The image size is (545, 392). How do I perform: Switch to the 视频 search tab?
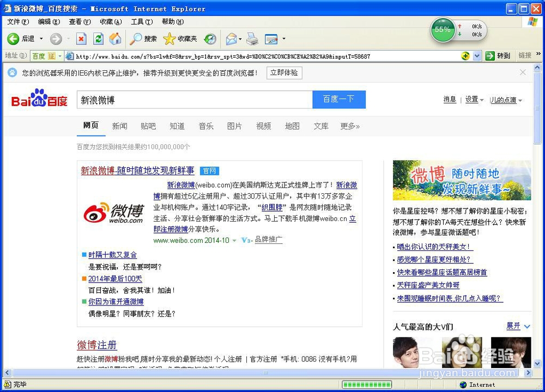click(263, 126)
